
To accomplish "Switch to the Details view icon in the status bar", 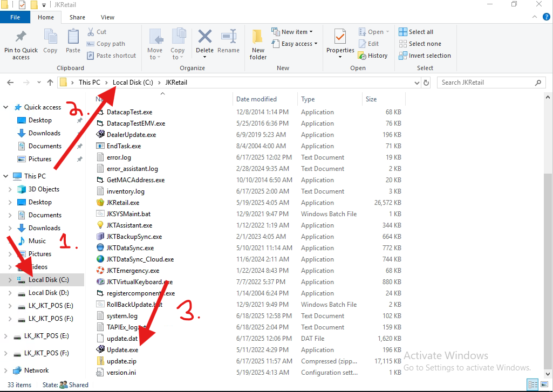I will click(532, 384).
